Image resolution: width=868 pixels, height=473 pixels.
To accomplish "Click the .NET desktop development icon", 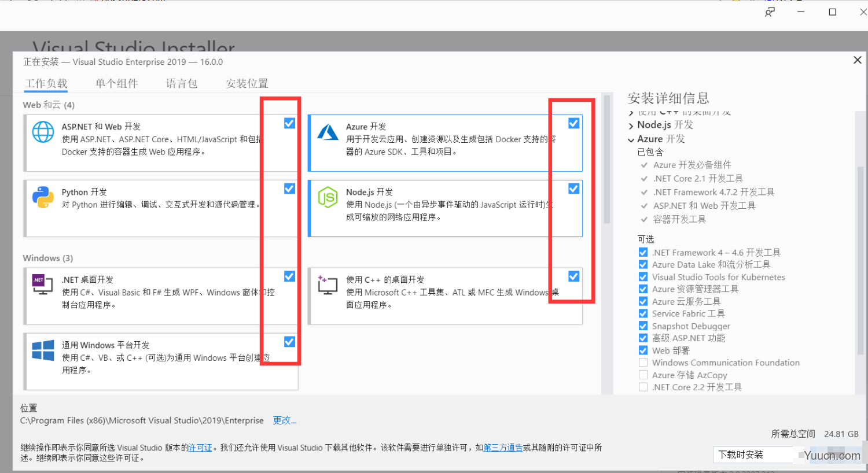I will (43, 284).
